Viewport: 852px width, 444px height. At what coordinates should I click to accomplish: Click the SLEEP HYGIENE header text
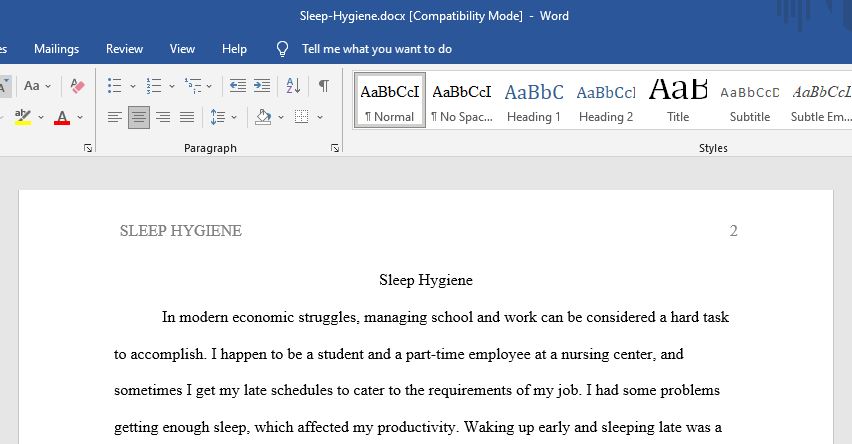(180, 231)
